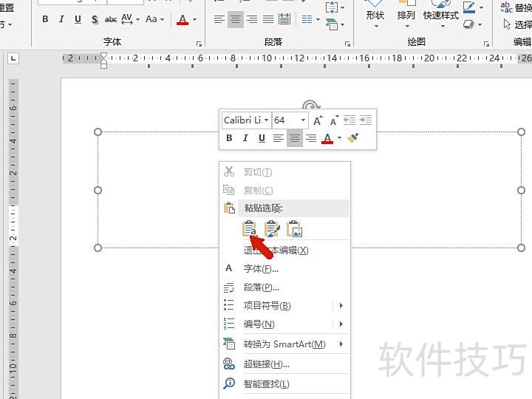532x399 pixels.
Task: Increase font size in mini toolbar
Action: pyautogui.click(x=318, y=120)
